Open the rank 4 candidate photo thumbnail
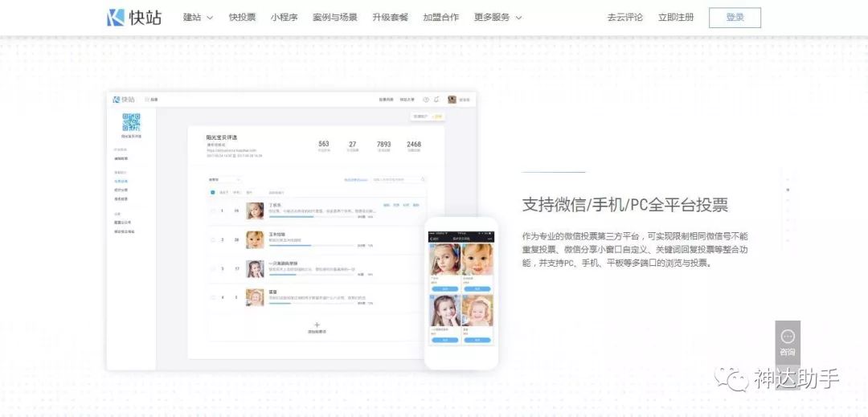The height and width of the screenshot is (417, 868). coord(255,297)
